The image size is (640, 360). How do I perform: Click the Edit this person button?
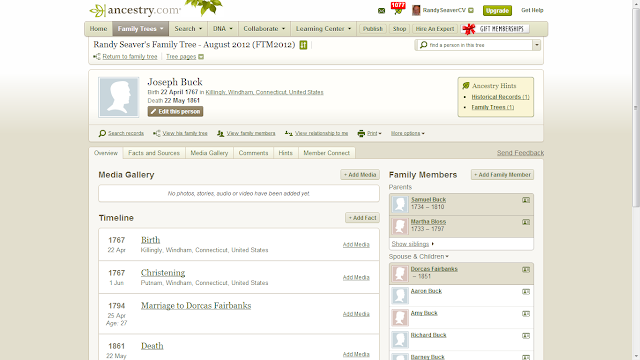(x=176, y=111)
